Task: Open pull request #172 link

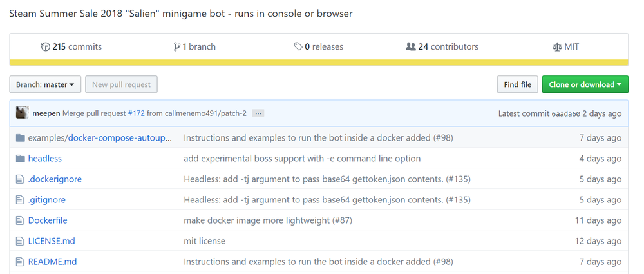Action: coord(136,113)
